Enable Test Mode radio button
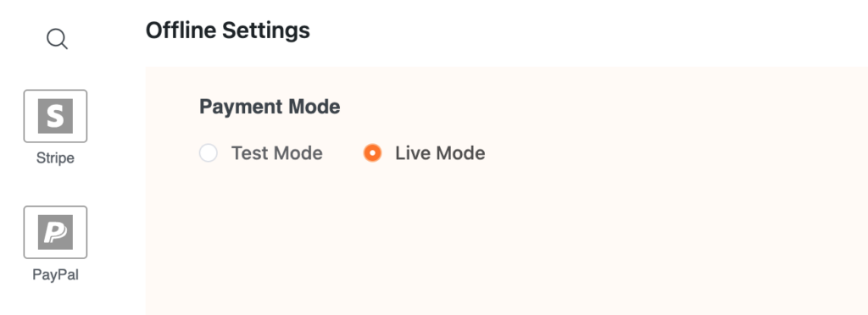The image size is (868, 315). (209, 153)
